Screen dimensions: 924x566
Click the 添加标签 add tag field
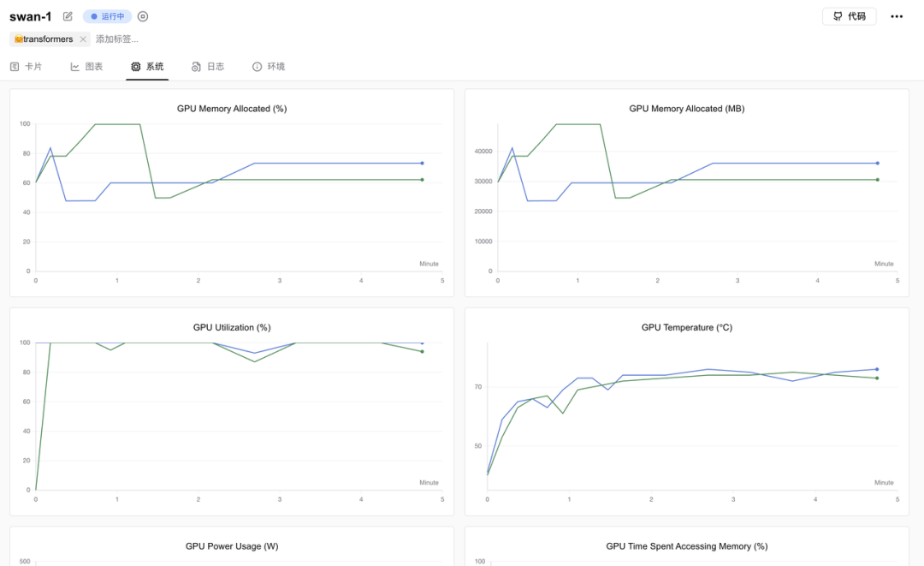tap(117, 39)
